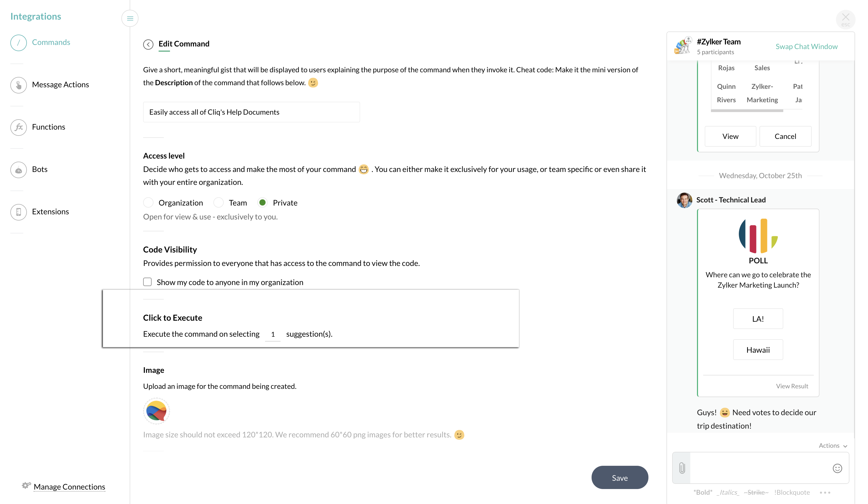
Task: Click the Swap Chat Window link
Action: [x=806, y=46]
